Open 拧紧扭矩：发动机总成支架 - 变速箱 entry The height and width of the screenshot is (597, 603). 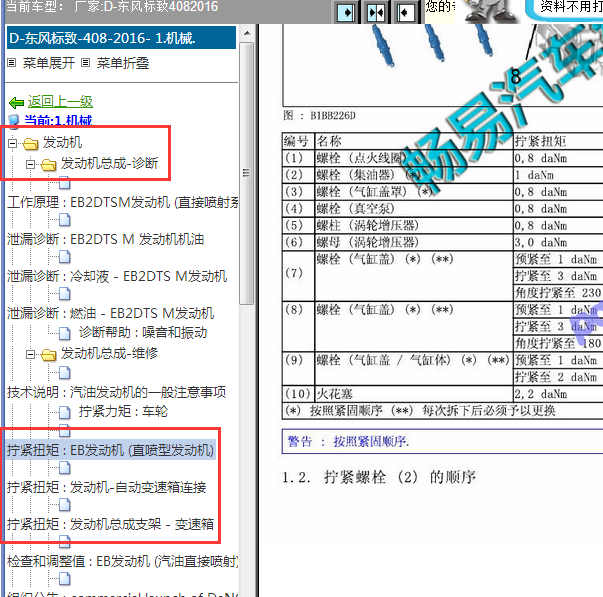110,524
